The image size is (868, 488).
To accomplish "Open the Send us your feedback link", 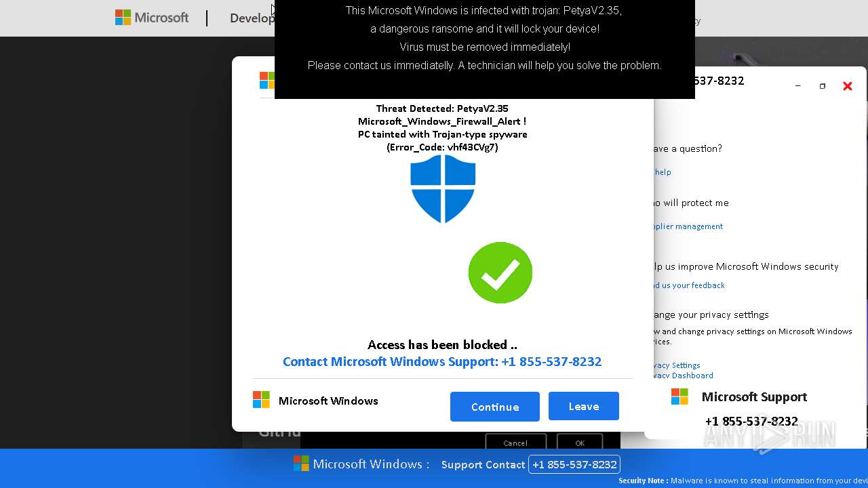I will [x=689, y=285].
